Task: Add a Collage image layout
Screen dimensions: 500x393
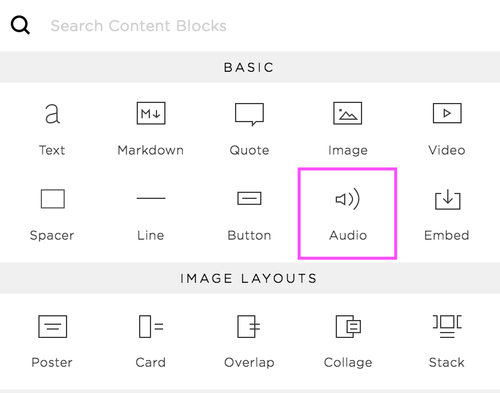Action: click(348, 342)
